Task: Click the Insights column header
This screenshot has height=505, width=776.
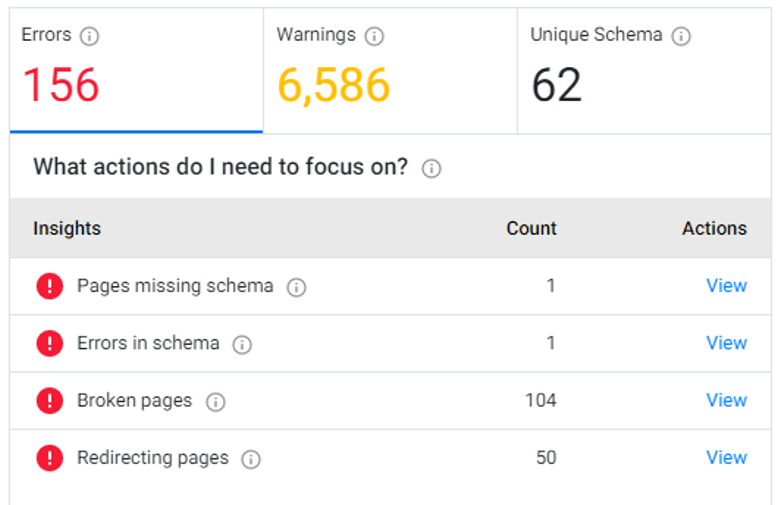Action: point(67,228)
